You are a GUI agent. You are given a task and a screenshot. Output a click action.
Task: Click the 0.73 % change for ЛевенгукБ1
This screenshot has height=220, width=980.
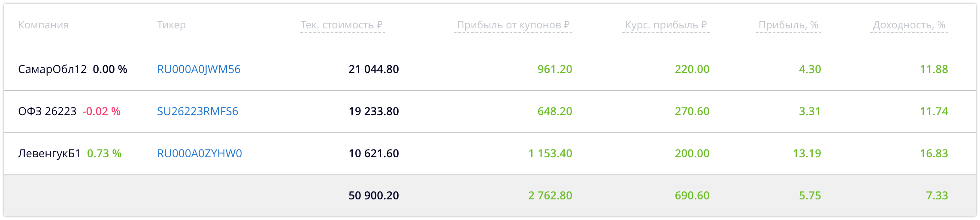tap(104, 153)
